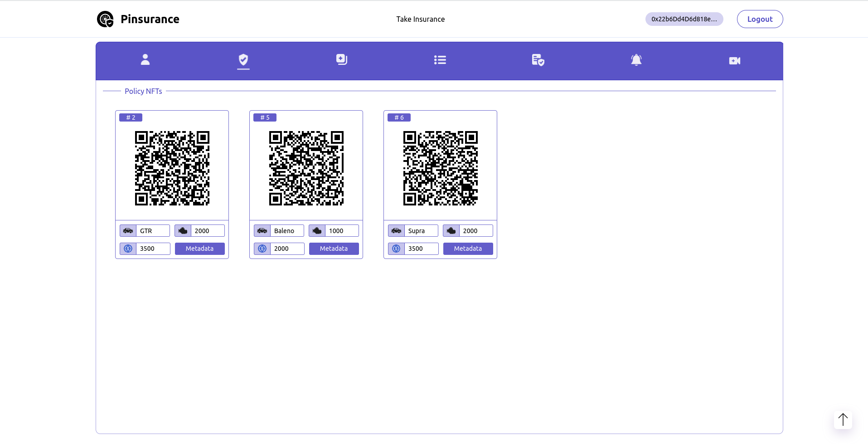868x444 pixels.
Task: Click the coin icon on policy #2
Action: pyautogui.click(x=128, y=249)
